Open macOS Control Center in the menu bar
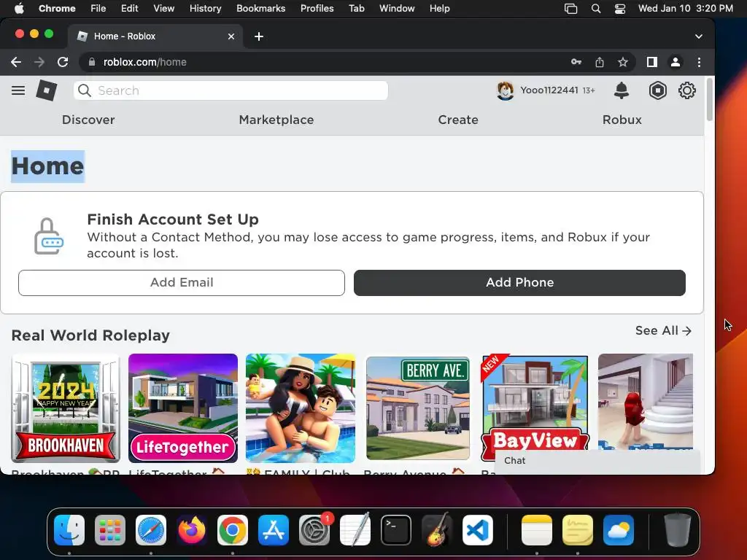 [x=620, y=9]
